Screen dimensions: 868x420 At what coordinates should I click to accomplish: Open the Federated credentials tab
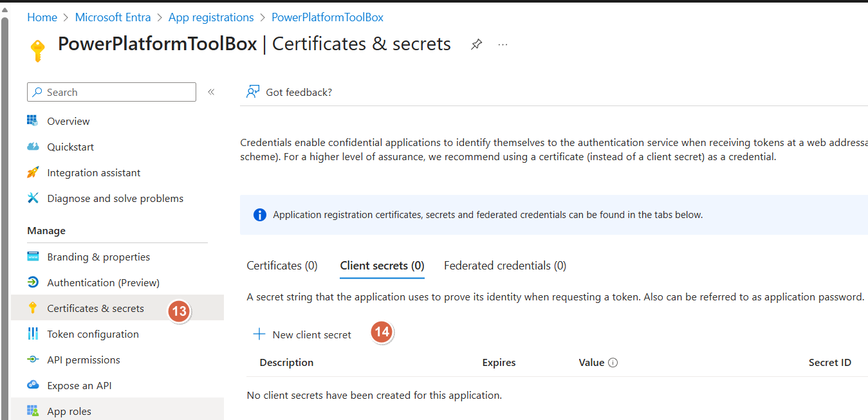(x=504, y=265)
